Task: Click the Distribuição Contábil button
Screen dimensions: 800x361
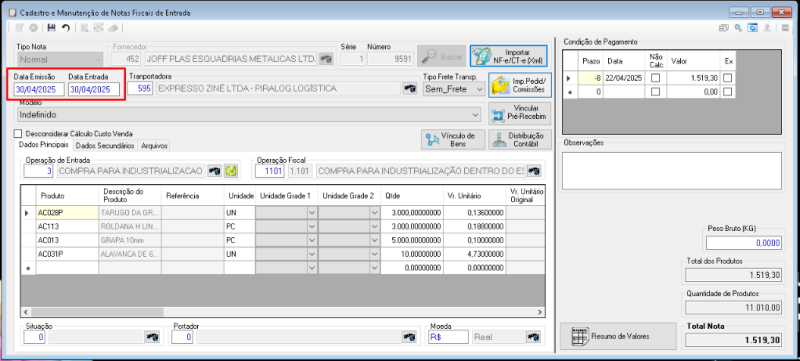Action: tap(520, 140)
